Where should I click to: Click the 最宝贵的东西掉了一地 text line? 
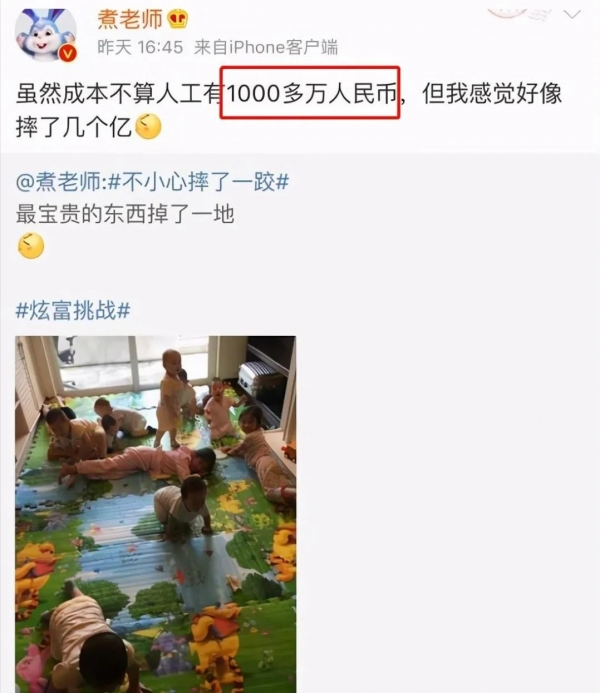pos(125,214)
